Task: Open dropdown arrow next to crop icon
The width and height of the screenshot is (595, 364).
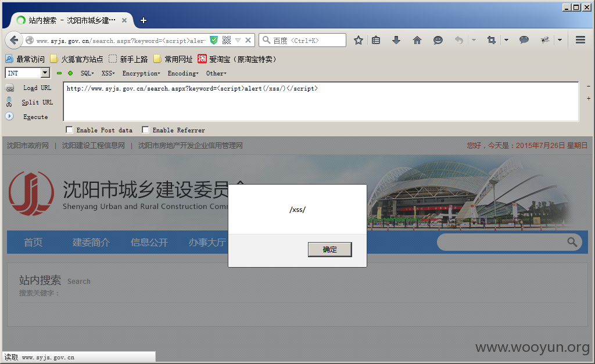Action: tap(506, 40)
